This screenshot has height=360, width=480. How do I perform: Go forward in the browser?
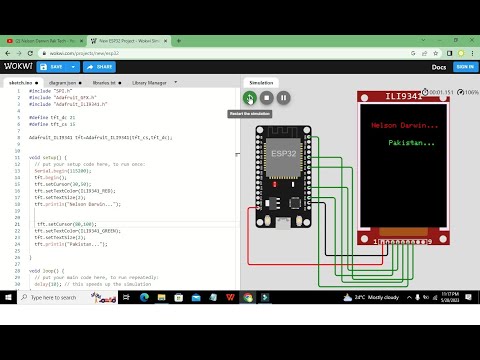coord(19,53)
